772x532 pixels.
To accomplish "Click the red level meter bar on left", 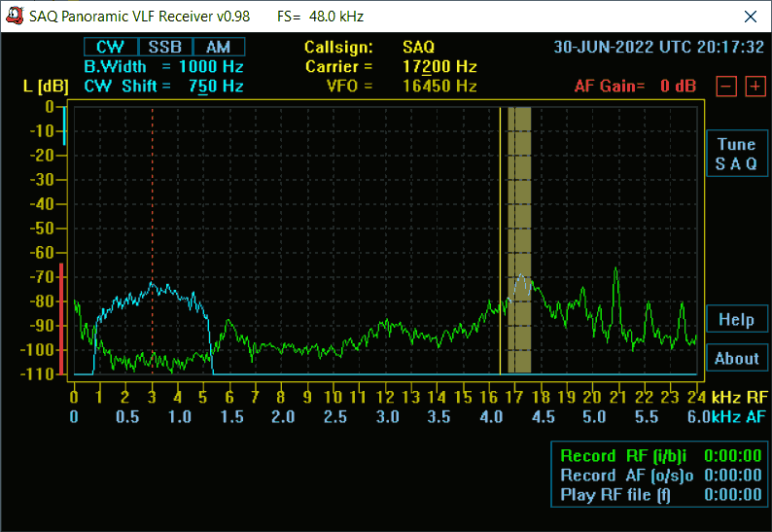I will [60, 319].
